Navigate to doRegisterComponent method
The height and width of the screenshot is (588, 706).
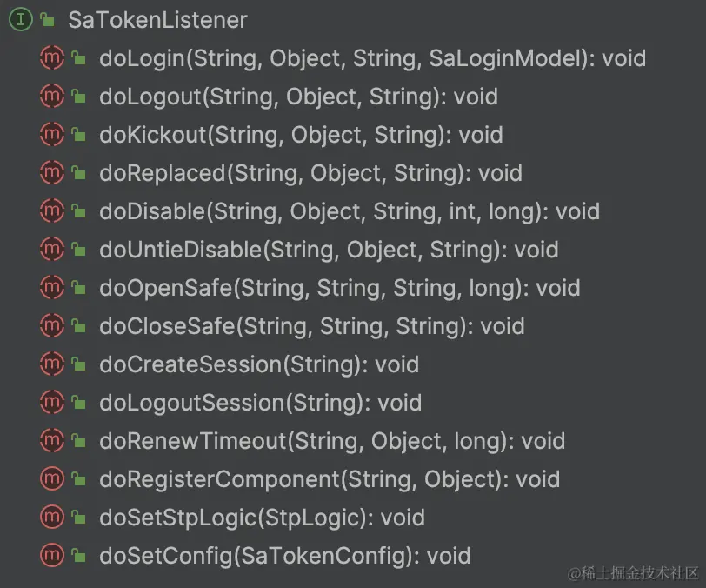tap(329, 479)
